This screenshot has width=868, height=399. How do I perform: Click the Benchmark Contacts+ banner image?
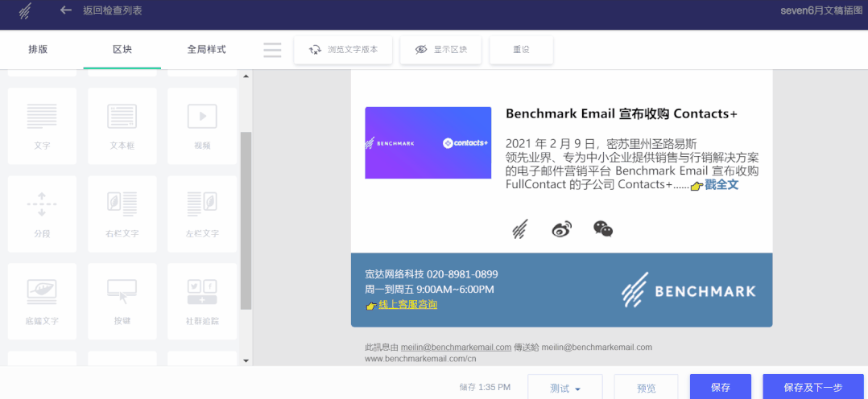point(428,142)
